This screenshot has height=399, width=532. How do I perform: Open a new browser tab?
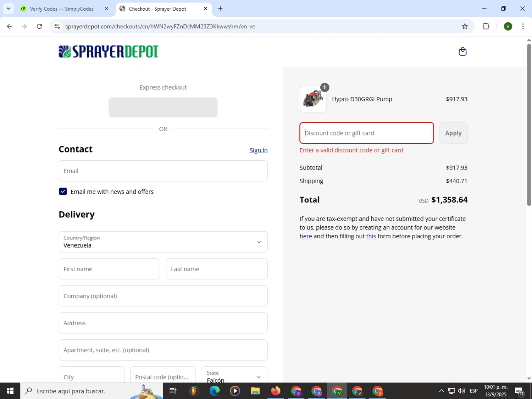220,9
